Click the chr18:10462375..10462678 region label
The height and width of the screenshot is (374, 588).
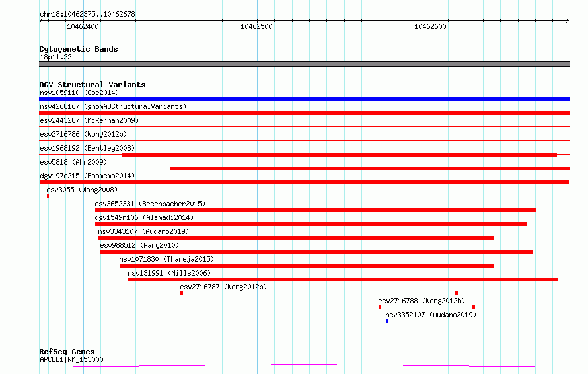[87, 14]
